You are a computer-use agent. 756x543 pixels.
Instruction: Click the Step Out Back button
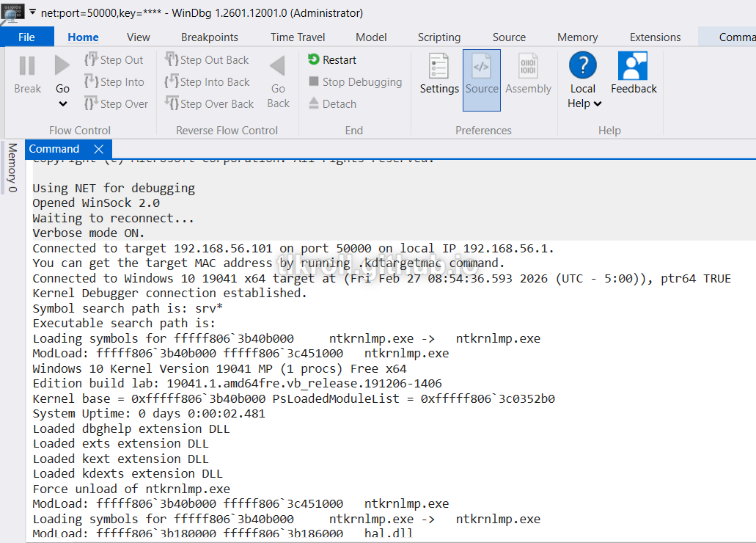click(x=207, y=60)
